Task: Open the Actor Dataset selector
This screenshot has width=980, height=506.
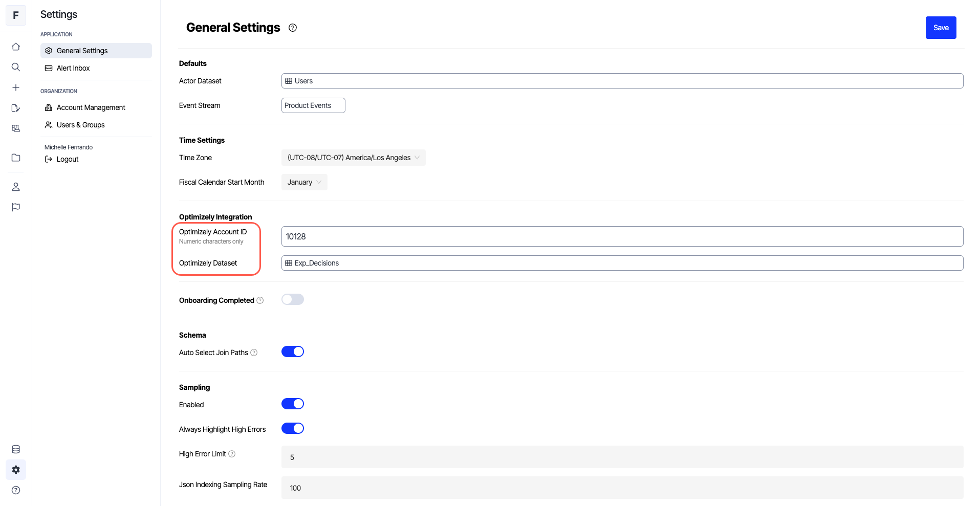Action: tap(622, 81)
